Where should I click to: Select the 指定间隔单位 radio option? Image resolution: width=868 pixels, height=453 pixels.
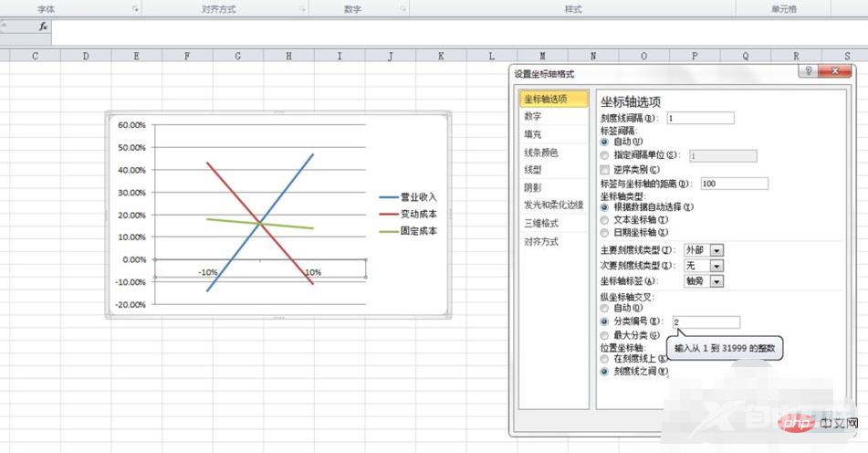tap(605, 155)
